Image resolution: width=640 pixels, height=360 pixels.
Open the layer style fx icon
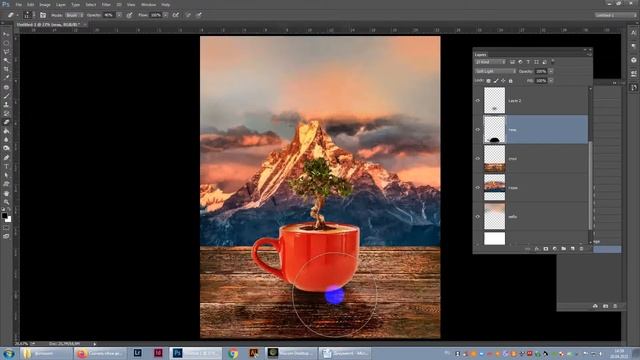pos(537,249)
